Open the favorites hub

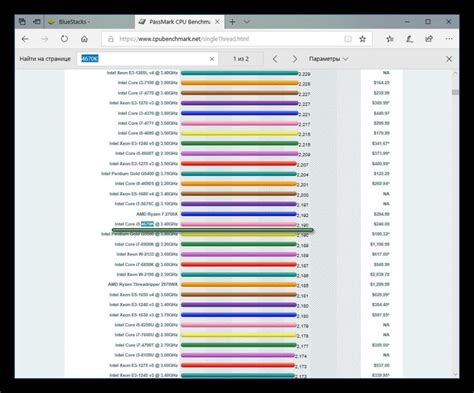pos(390,39)
